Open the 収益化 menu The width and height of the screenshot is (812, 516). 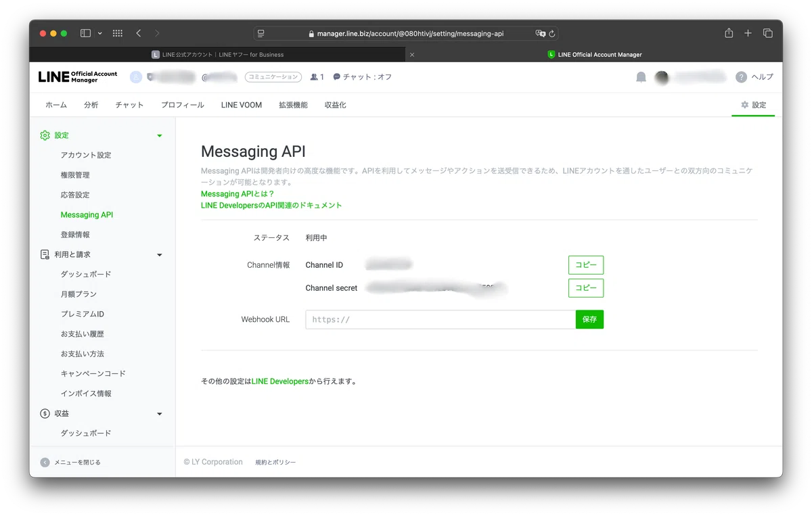(336, 105)
